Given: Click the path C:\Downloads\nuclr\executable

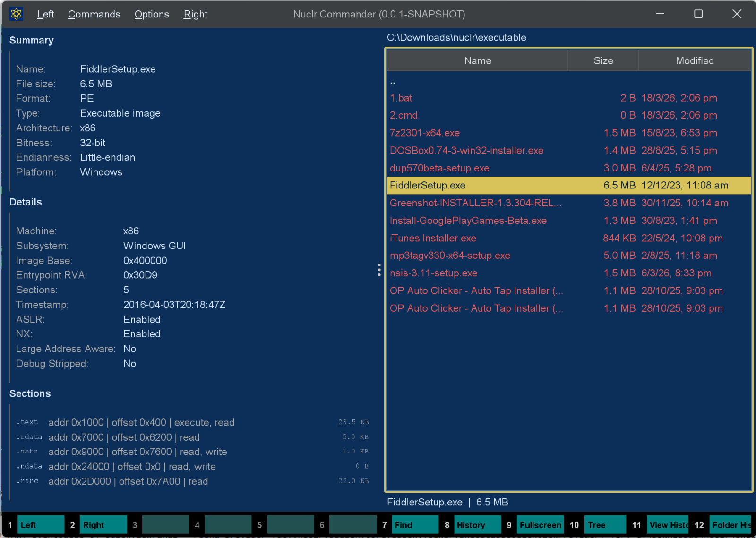Looking at the screenshot, I should coord(456,37).
